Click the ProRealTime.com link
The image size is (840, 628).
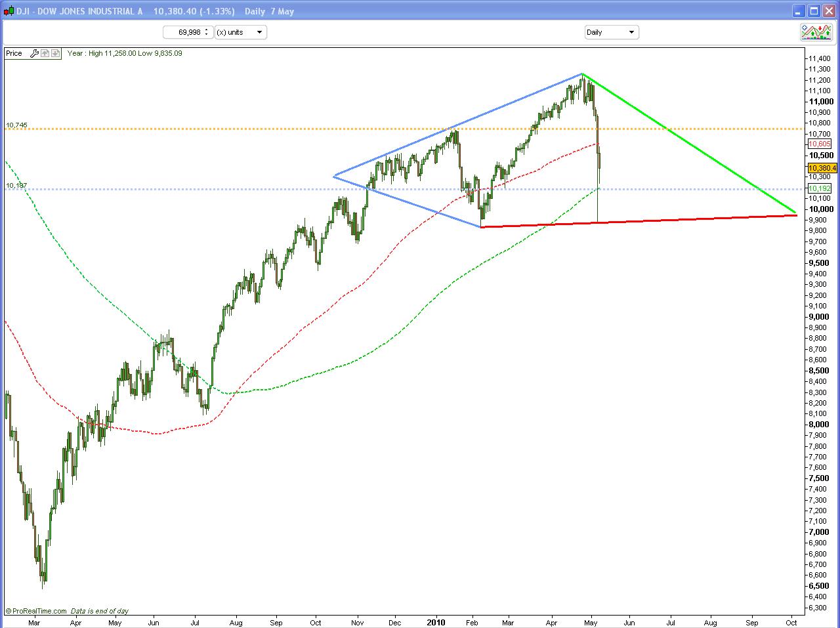point(36,610)
